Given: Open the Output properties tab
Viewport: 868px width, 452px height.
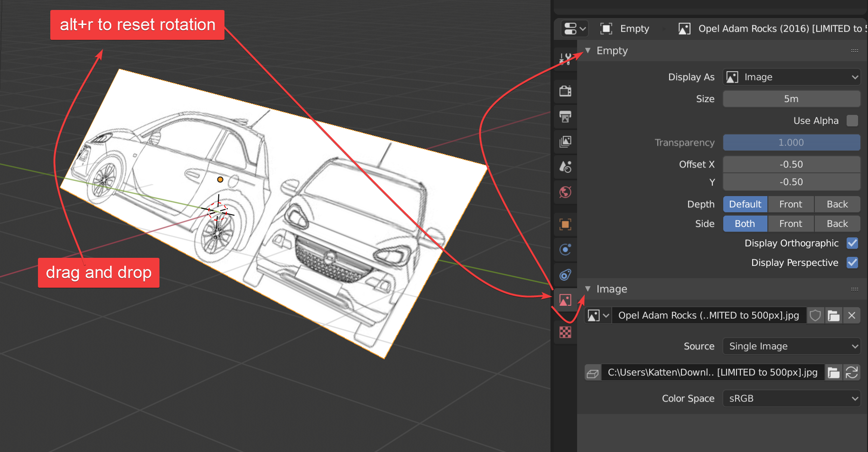Looking at the screenshot, I should [565, 116].
